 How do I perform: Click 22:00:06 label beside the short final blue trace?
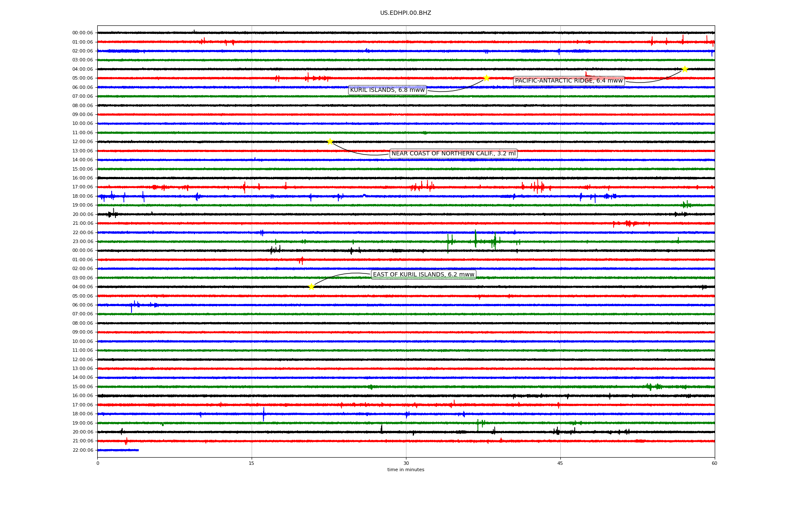click(82, 450)
